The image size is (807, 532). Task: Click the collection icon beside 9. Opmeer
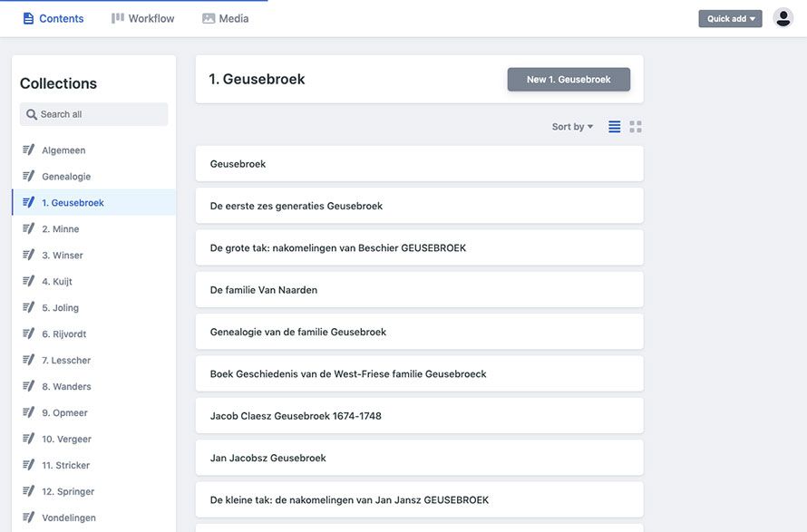(x=28, y=412)
